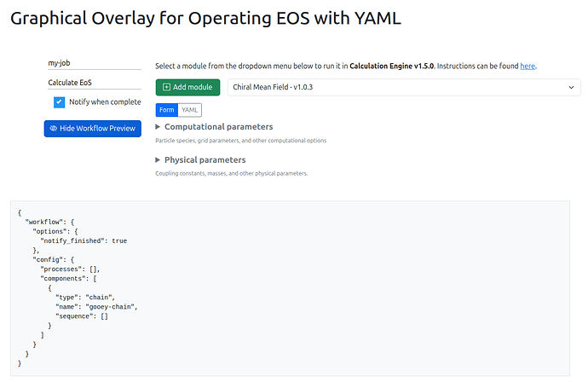Viewport: 588px width, 382px height.
Task: Open the Chiral Mean Field module dropdown
Action: pos(404,87)
